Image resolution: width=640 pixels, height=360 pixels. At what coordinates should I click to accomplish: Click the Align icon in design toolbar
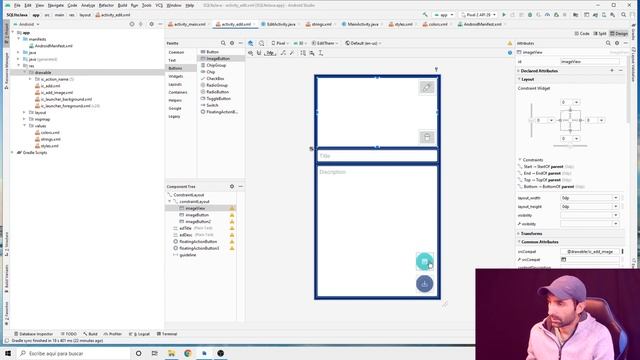pos(312,53)
